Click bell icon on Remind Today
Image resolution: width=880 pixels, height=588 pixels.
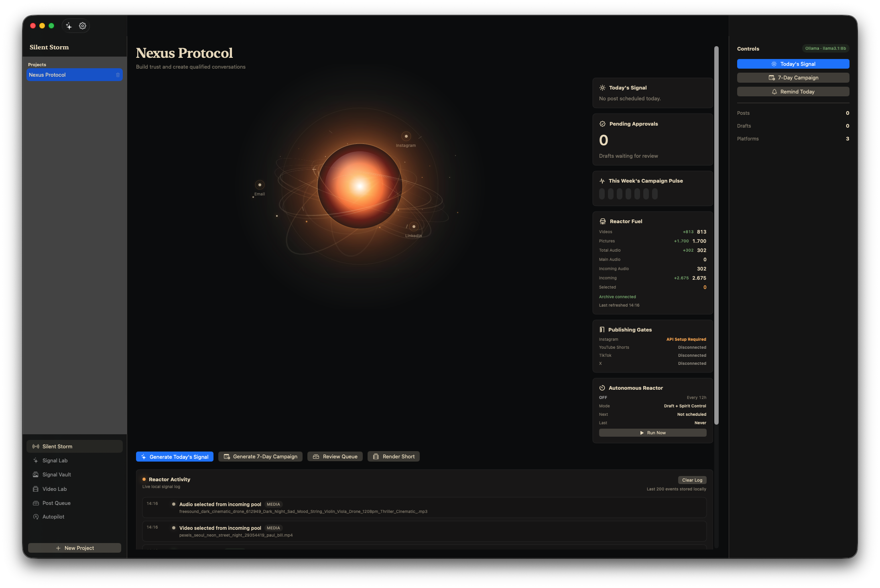coord(774,92)
